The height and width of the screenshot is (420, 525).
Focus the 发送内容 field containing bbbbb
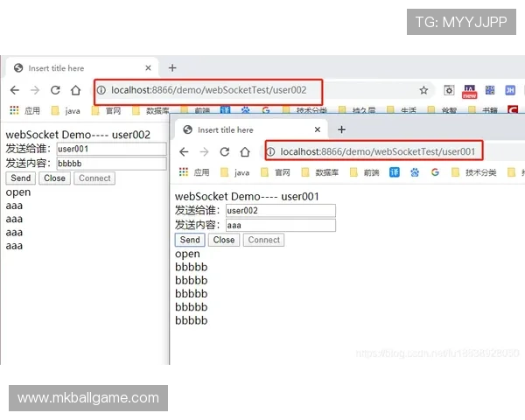pyautogui.click(x=110, y=163)
